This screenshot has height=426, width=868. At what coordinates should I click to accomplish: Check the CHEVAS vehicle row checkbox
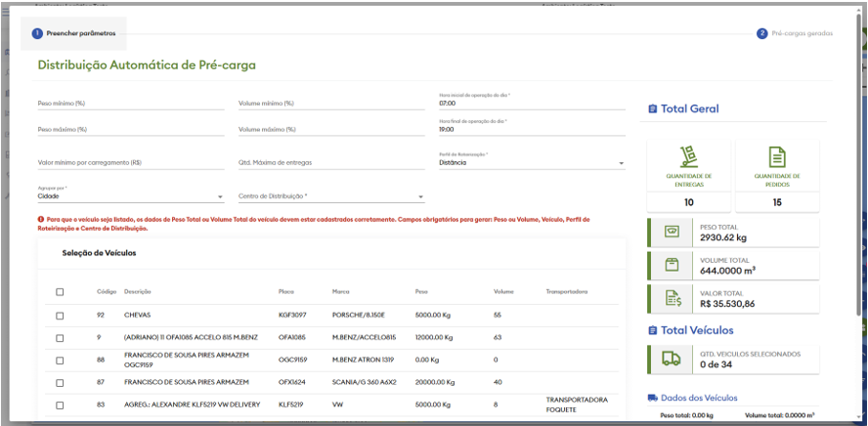pos(61,316)
